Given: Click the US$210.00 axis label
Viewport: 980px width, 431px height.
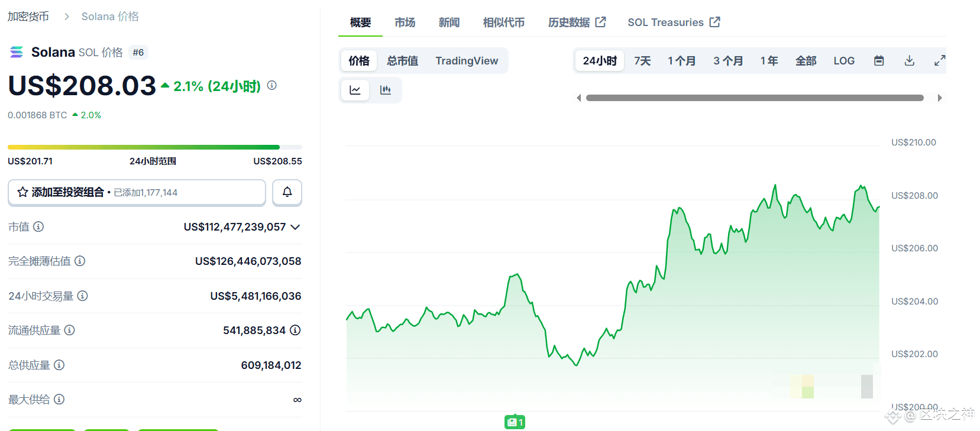Looking at the screenshot, I should pyautogui.click(x=914, y=142).
